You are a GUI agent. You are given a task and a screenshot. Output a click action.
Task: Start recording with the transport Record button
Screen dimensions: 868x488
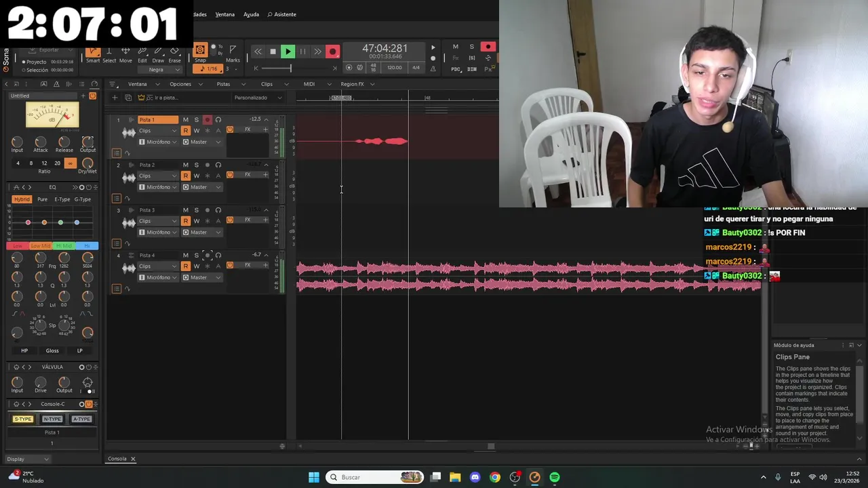pyautogui.click(x=332, y=52)
